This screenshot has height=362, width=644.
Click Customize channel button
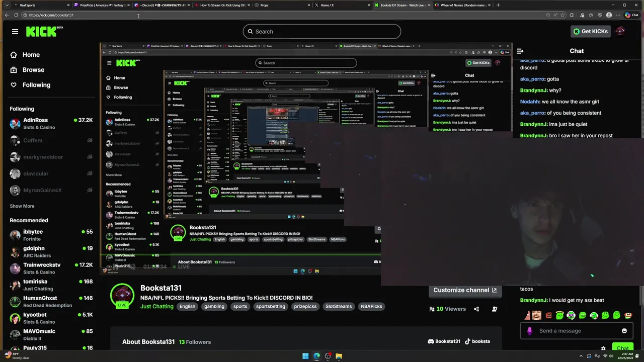(x=465, y=290)
